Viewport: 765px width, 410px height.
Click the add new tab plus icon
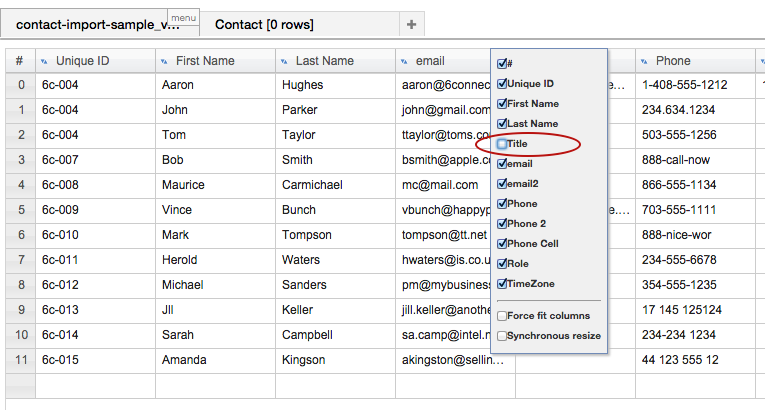pos(411,24)
